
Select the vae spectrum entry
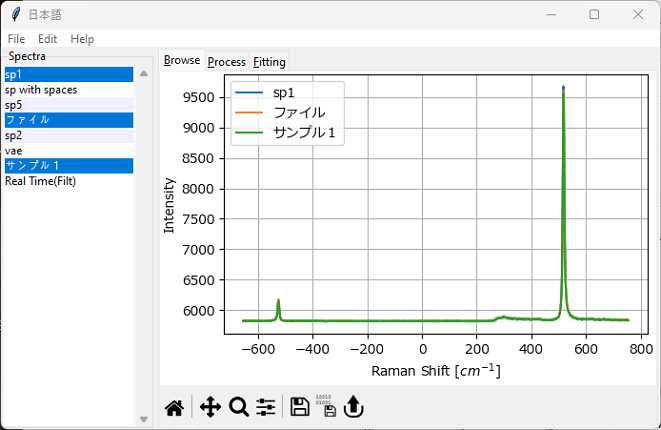point(14,151)
